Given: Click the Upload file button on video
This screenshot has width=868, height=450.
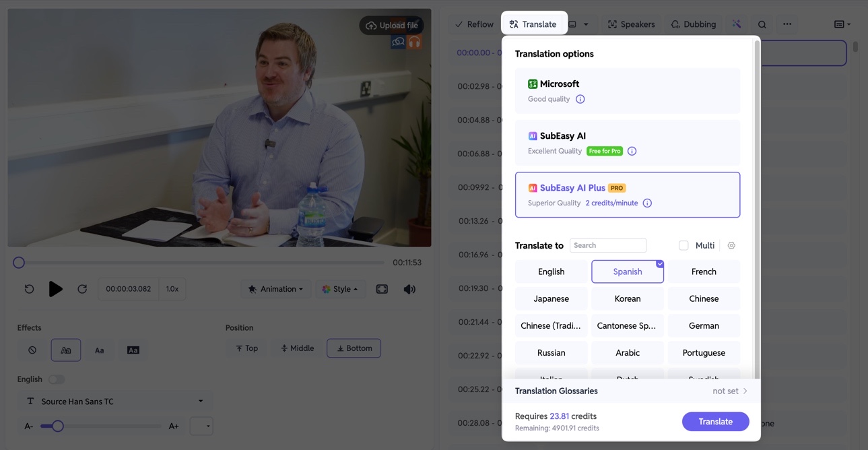Looking at the screenshot, I should point(391,26).
